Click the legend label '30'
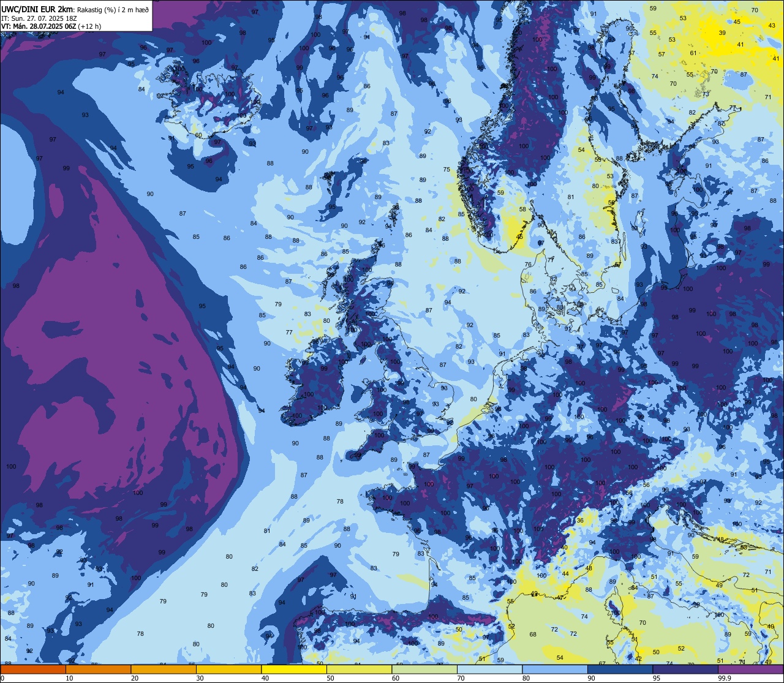The height and width of the screenshot is (683, 784). [200, 678]
